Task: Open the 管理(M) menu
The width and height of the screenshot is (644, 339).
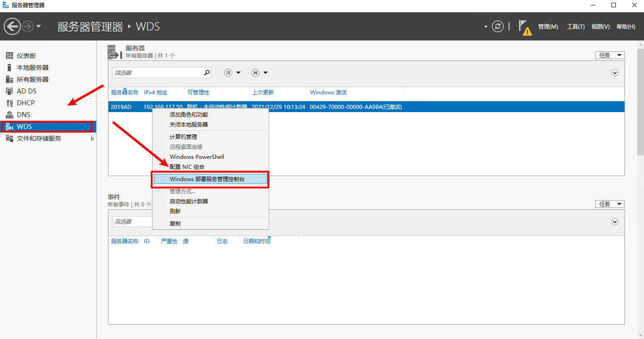Action: coord(548,27)
